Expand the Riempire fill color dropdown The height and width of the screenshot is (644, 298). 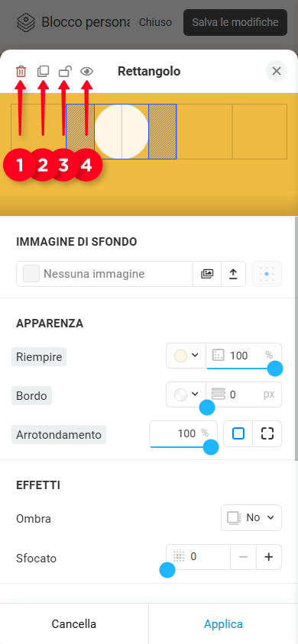186,356
